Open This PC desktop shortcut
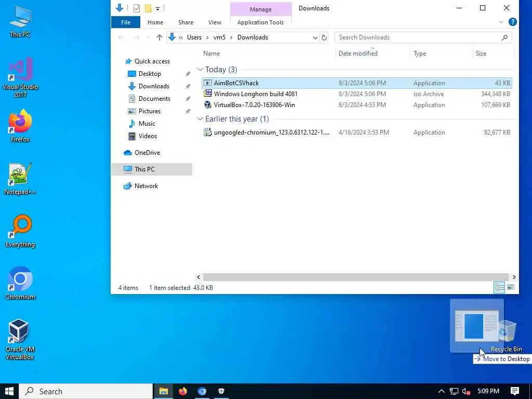Viewport: 532px width, 399px height. [x=20, y=21]
